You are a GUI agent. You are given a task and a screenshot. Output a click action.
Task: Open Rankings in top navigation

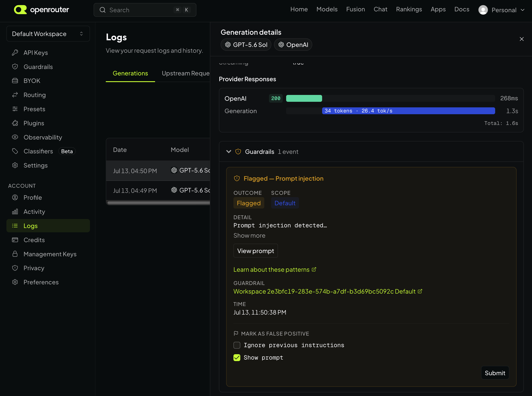(x=409, y=9)
